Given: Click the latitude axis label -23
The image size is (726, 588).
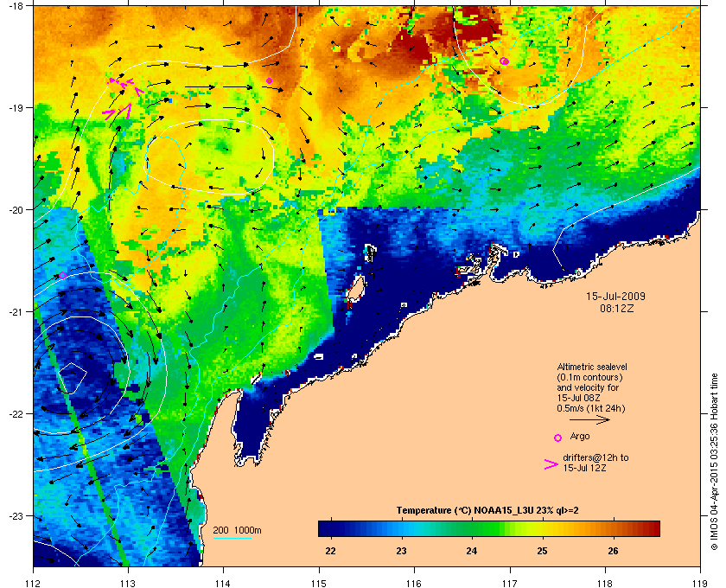Looking at the screenshot, I should (15, 515).
